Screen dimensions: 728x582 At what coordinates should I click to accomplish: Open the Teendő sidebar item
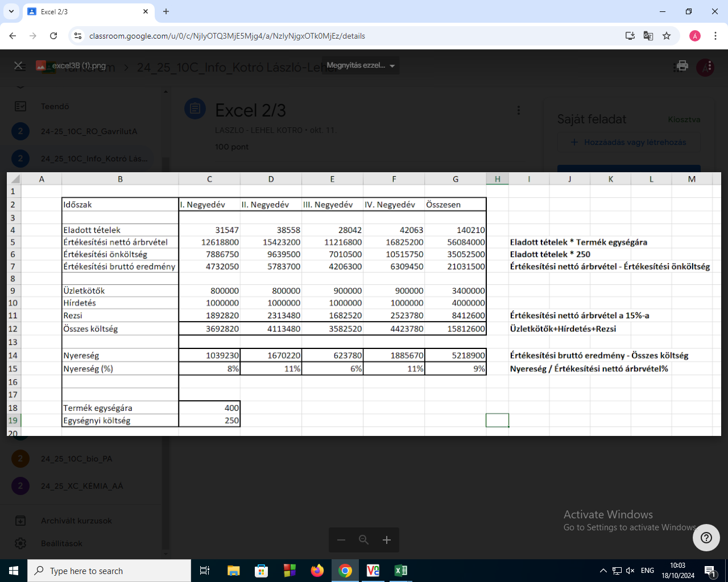point(55,106)
